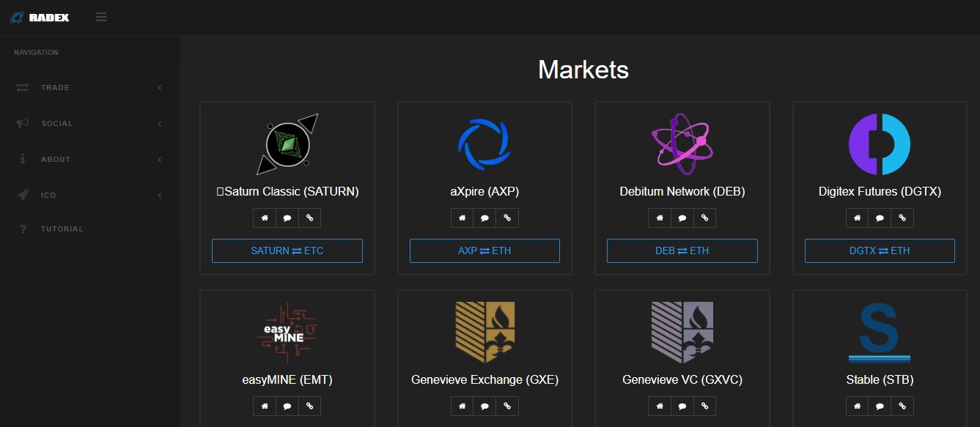Click Genevieve VC home icon

(x=660, y=406)
